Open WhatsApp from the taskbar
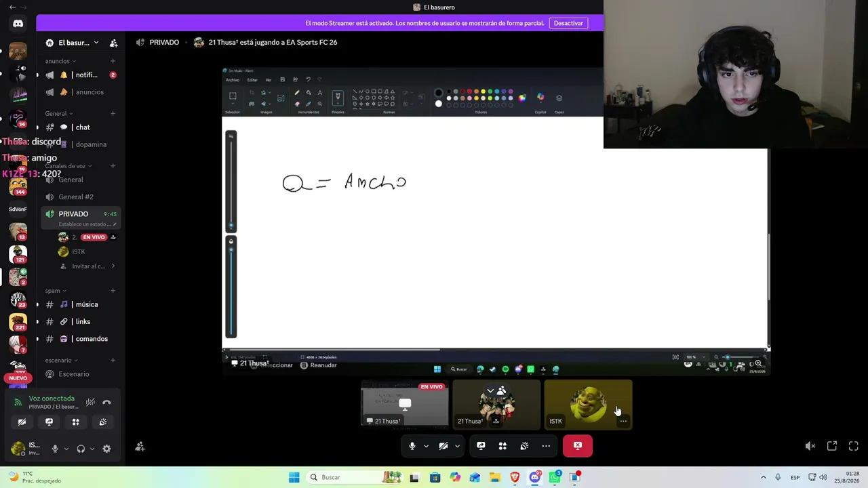 [x=555, y=477]
